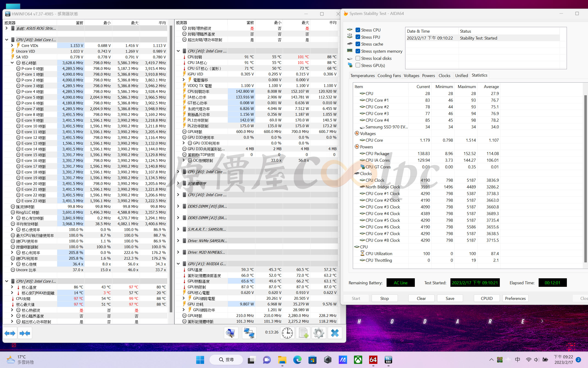Screen dimensions: 588x368
Task: Open File Explorer from taskbar
Action: click(x=282, y=359)
